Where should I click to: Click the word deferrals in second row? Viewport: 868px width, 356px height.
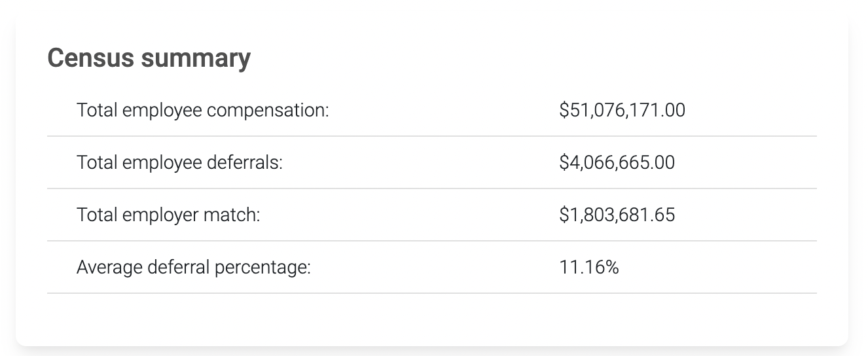tap(244, 162)
